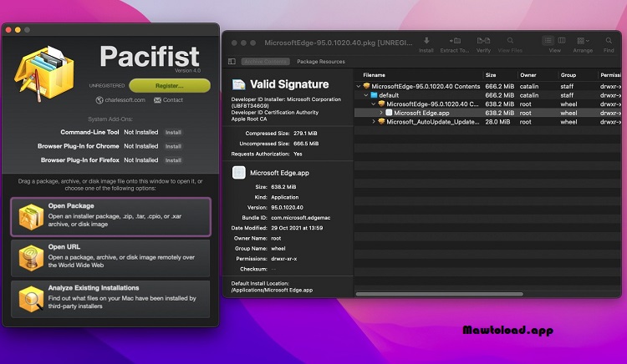Open the Arrange dropdown menu
The width and height of the screenshot is (627, 364).
point(583,41)
